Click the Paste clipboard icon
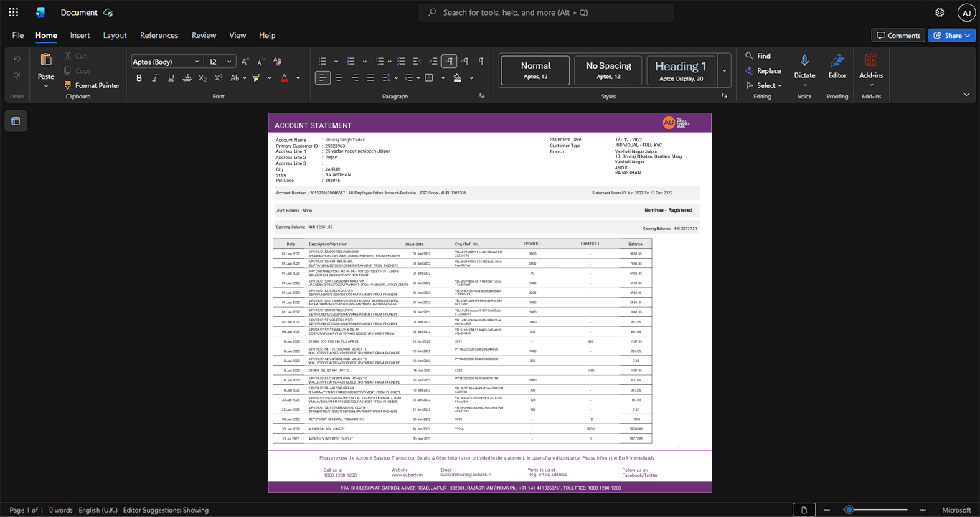The image size is (980, 517). (46, 60)
